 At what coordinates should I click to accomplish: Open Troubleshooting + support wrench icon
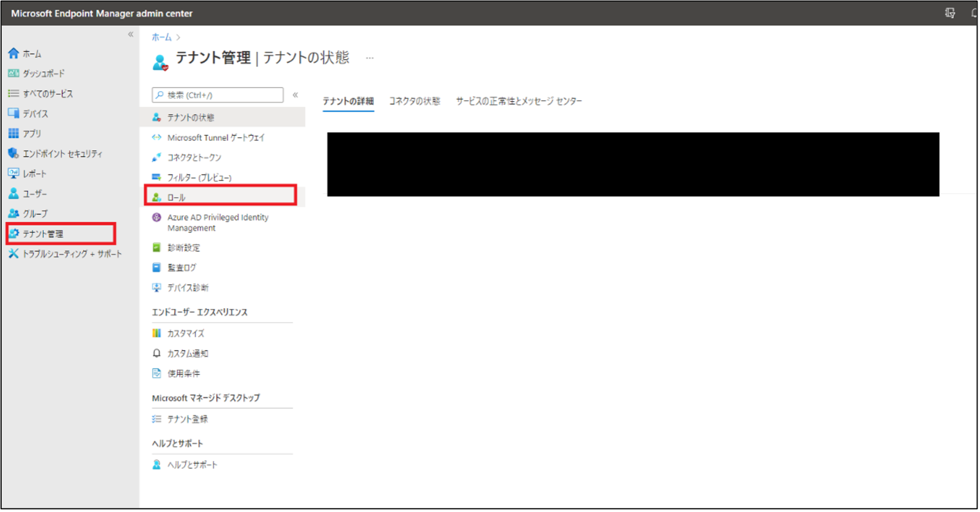(x=14, y=253)
